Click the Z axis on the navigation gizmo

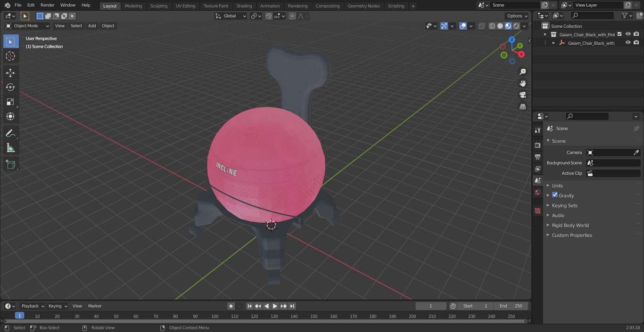tap(512, 40)
